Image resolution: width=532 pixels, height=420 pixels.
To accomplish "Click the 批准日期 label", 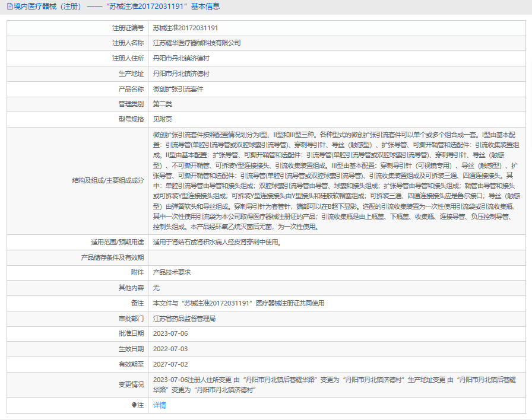I will pyautogui.click(x=131, y=333).
